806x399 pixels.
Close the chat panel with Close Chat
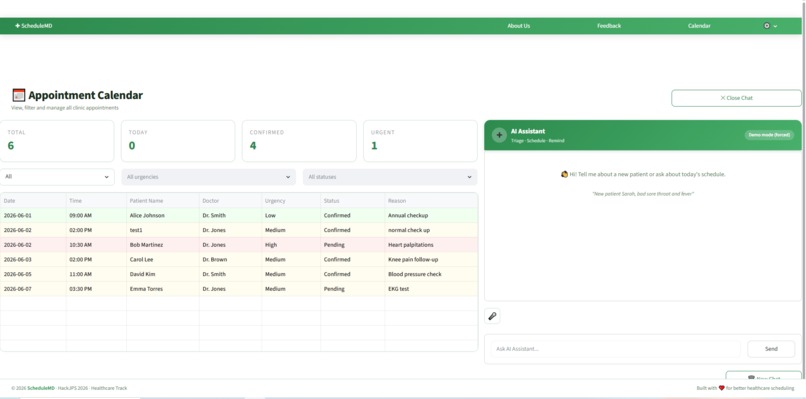736,98
